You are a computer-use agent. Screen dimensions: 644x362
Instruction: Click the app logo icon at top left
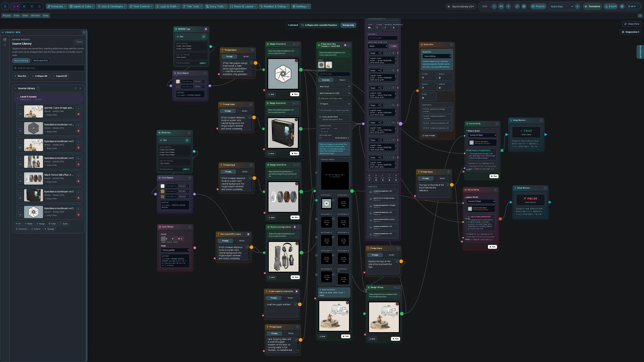[5, 6]
